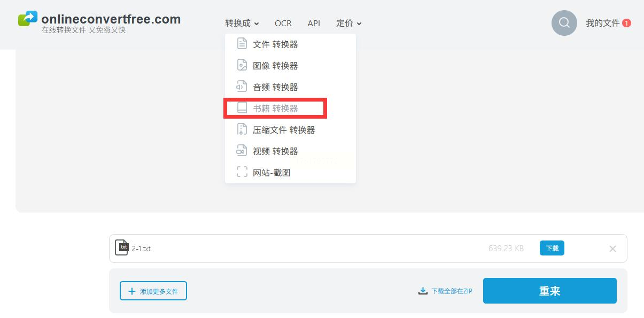This screenshot has width=644, height=318.
Task: Go to the API page
Action: [314, 23]
